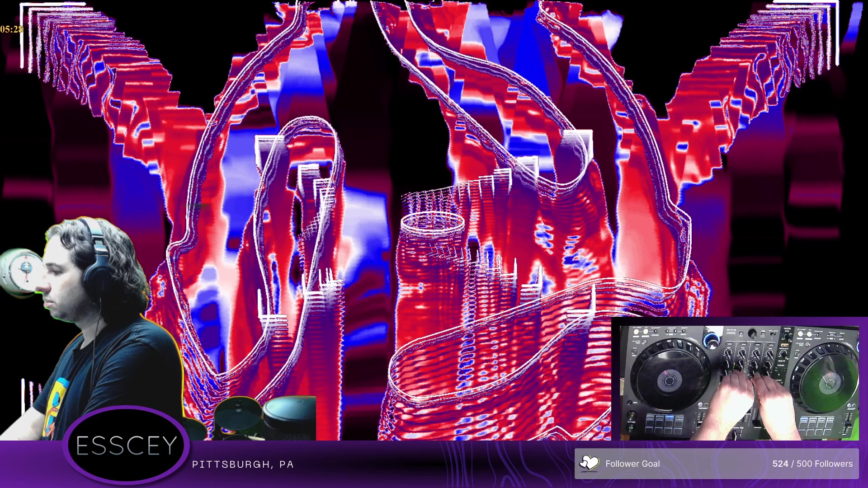This screenshot has height=488, width=868.
Task: Click the yellow 05:28 timer
Action: point(12,29)
